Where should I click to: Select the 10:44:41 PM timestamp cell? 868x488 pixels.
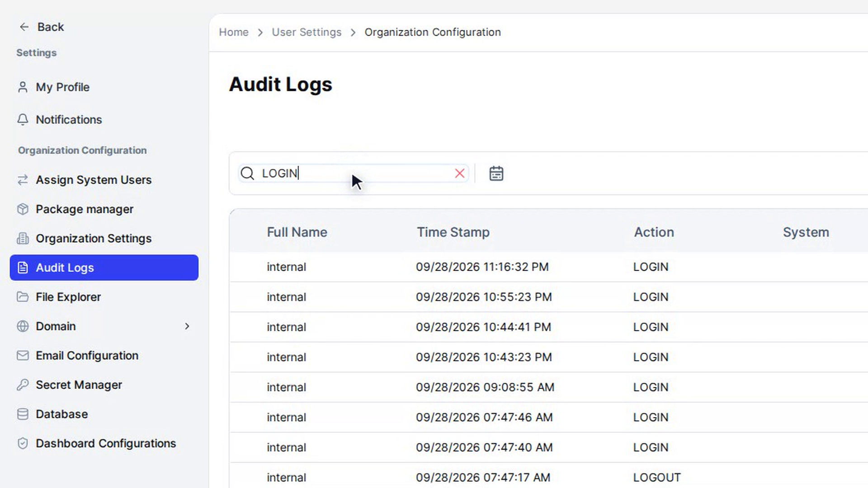click(483, 327)
